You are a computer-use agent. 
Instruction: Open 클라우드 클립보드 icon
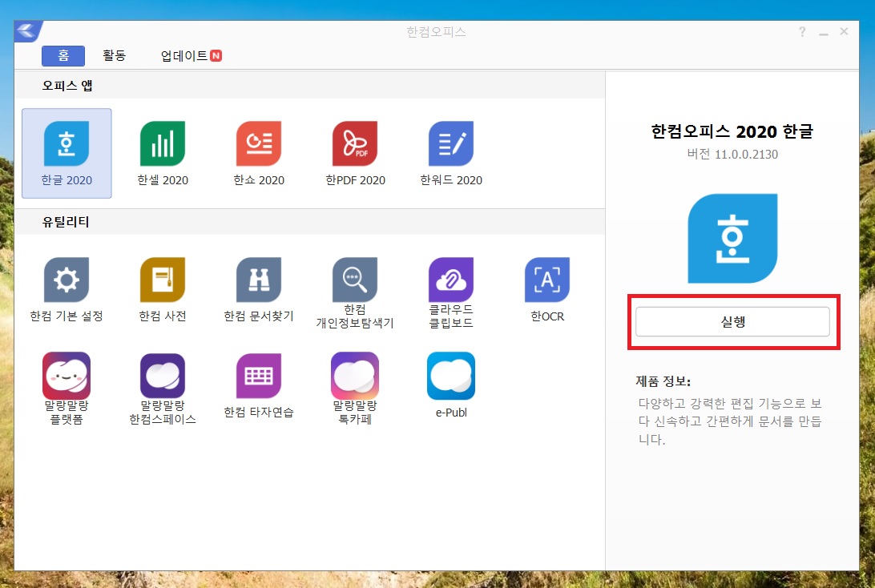451,280
